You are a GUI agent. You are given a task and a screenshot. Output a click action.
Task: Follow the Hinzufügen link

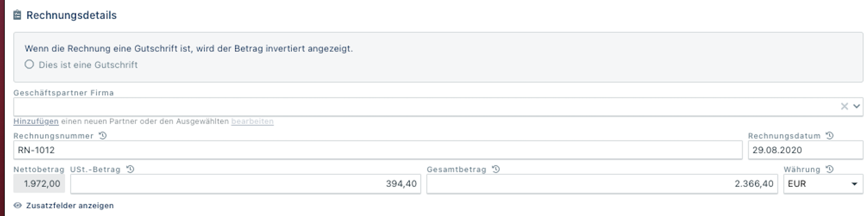36,122
